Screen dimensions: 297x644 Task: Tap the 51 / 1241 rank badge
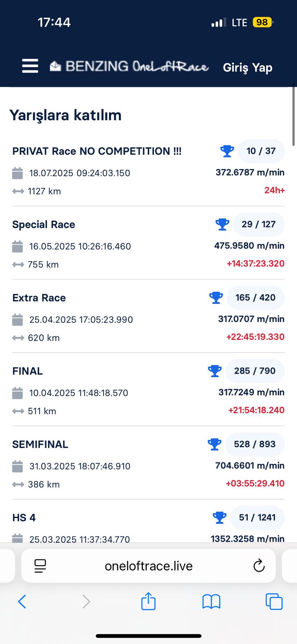coord(257,518)
